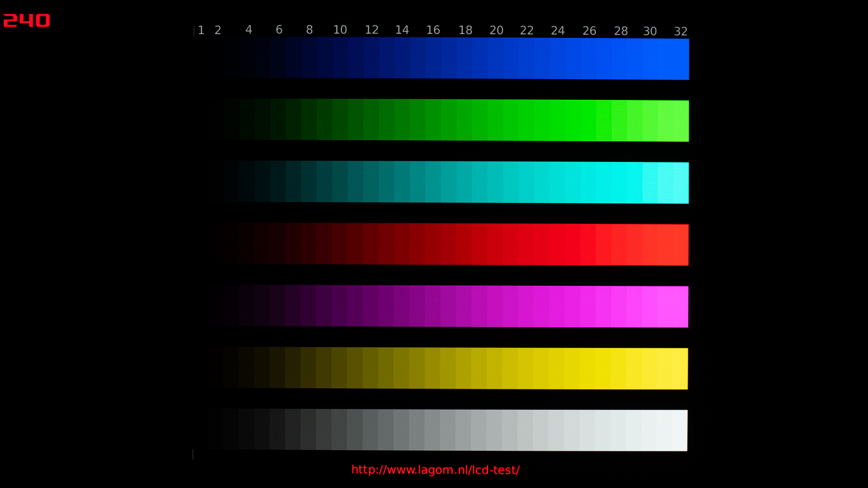Click the gray bar swatch under label 10
868x488 pixels.
click(339, 429)
